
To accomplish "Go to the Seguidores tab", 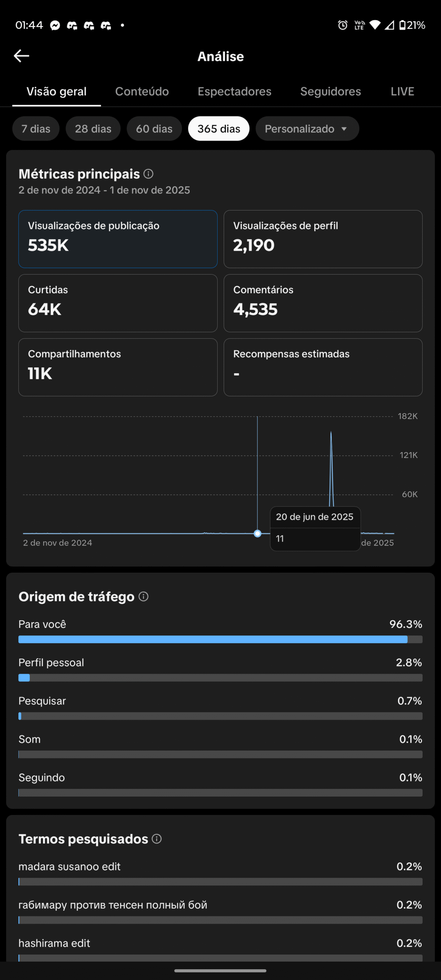I will (x=330, y=91).
